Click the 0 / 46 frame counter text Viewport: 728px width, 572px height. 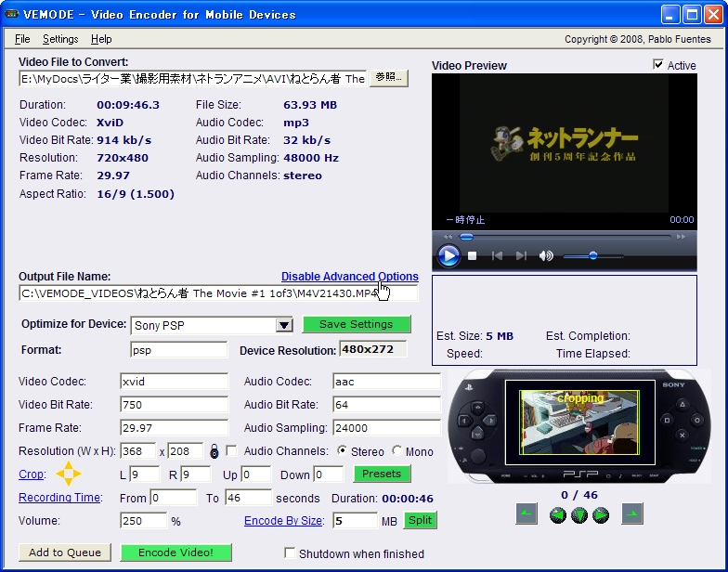point(579,494)
